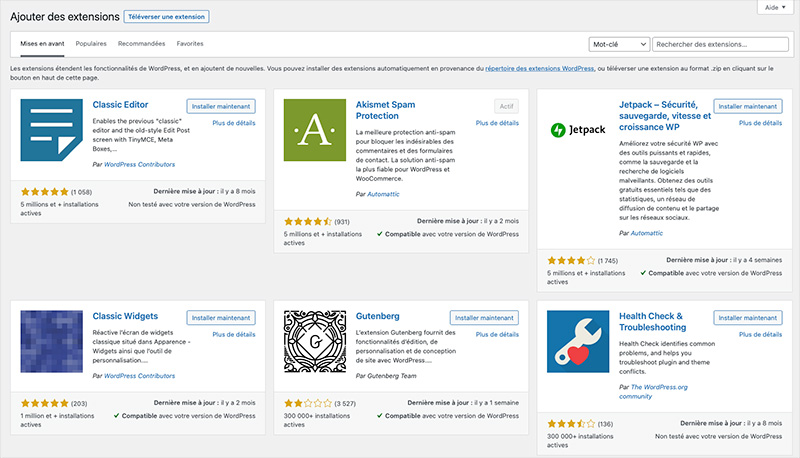The height and width of the screenshot is (458, 800).
Task: Click Téléverser une extension button
Action: pos(166,17)
